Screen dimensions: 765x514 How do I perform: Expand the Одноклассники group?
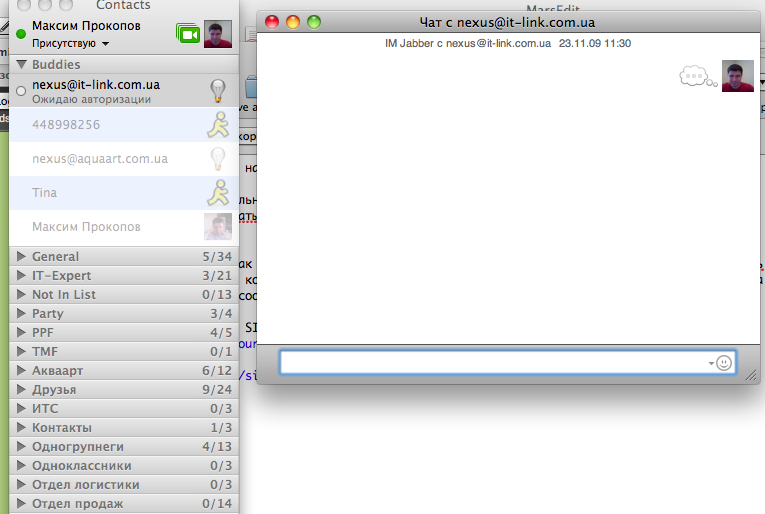(x=21, y=465)
